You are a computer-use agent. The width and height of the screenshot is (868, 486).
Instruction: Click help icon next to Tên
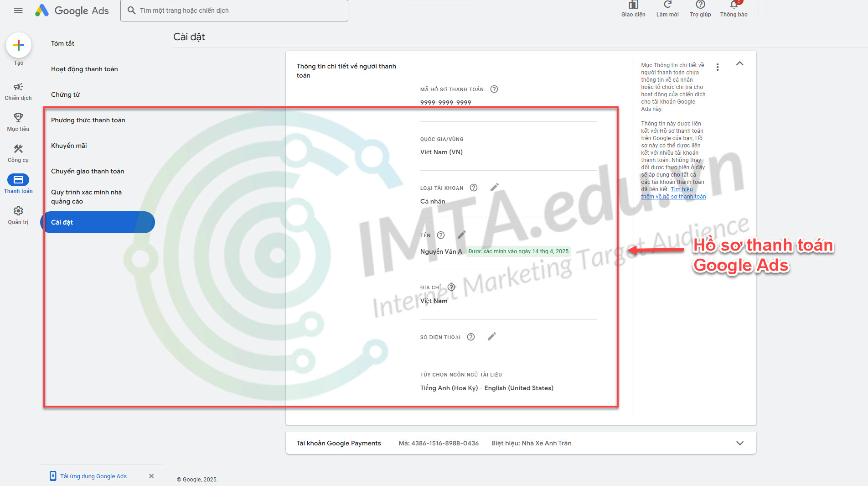[x=441, y=235]
